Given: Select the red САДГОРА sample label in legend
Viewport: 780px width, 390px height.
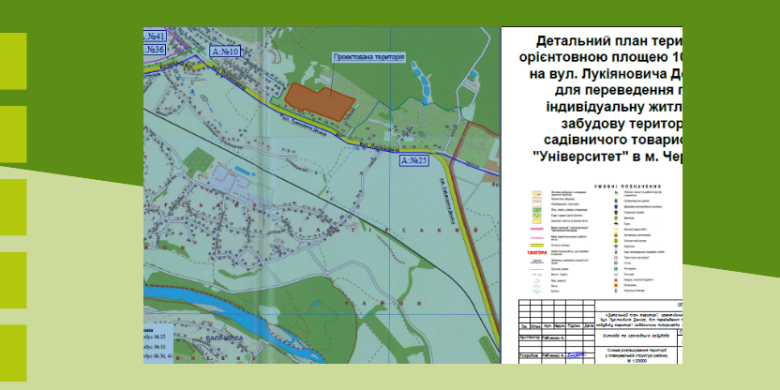Looking at the screenshot, I should point(537,253).
